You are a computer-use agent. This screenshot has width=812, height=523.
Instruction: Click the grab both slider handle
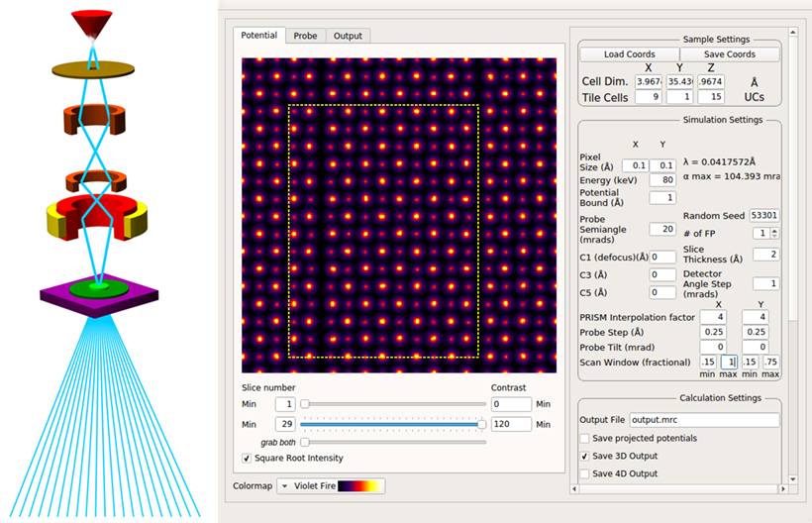[305, 442]
